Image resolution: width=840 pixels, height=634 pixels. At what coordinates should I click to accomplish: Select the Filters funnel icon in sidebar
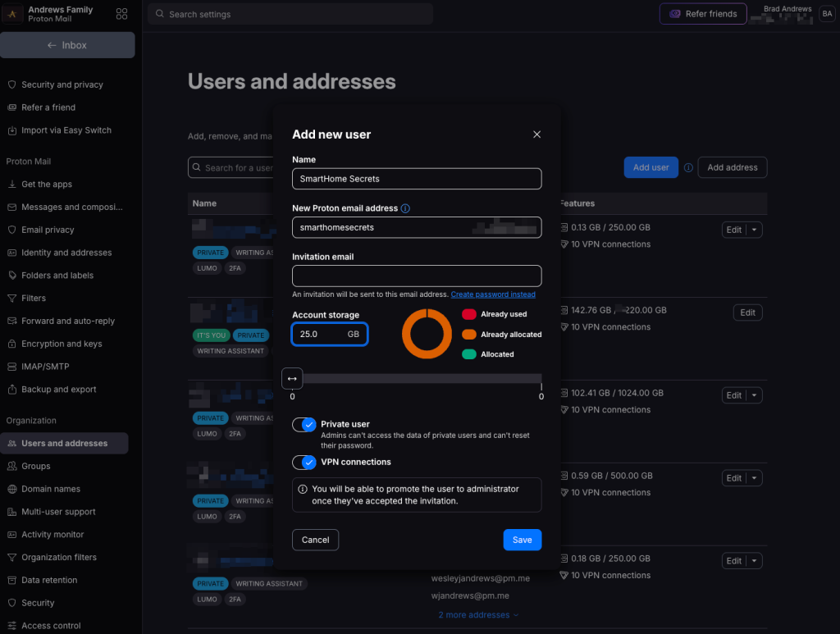click(x=11, y=298)
